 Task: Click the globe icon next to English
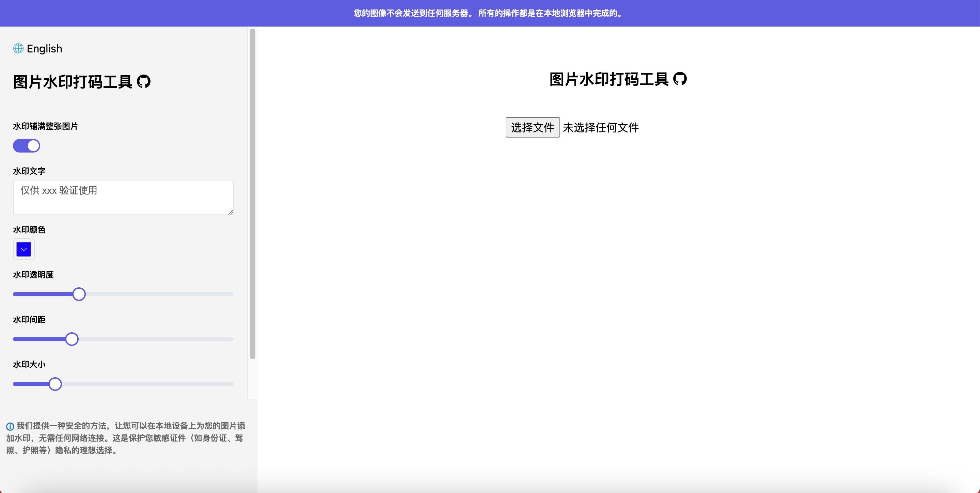tap(18, 49)
